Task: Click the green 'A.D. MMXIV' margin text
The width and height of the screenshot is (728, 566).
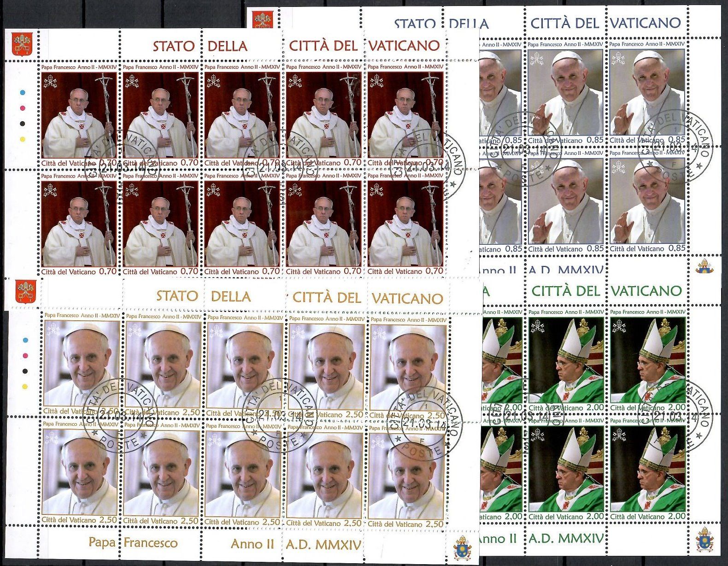Action: pyautogui.click(x=567, y=538)
